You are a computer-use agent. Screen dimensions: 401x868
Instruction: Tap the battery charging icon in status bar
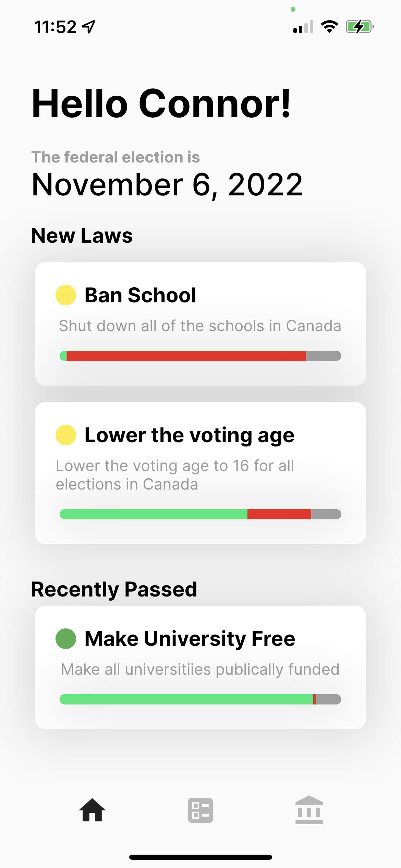tap(360, 26)
